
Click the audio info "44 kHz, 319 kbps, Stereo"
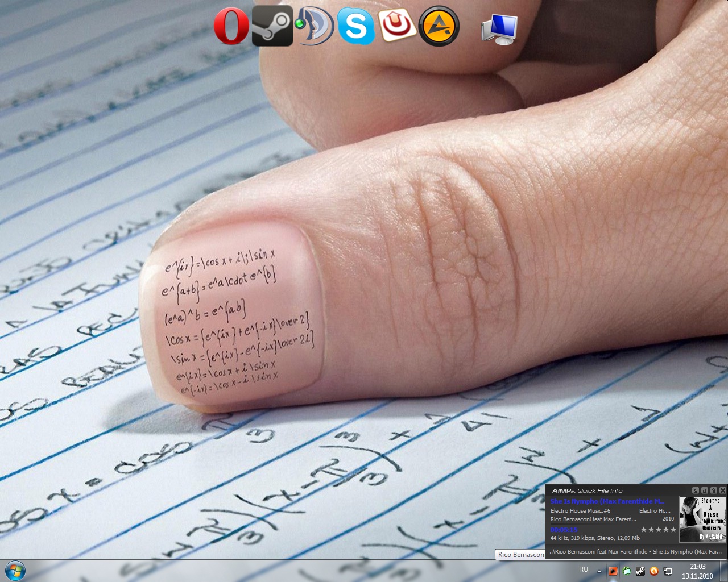[x=582, y=538]
